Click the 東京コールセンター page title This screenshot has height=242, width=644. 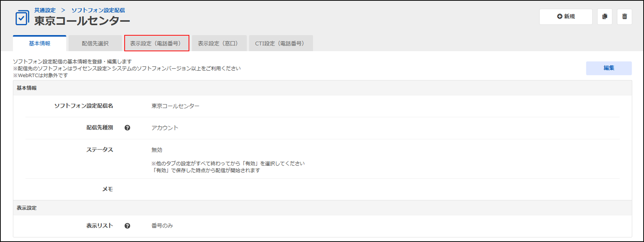pos(82,21)
